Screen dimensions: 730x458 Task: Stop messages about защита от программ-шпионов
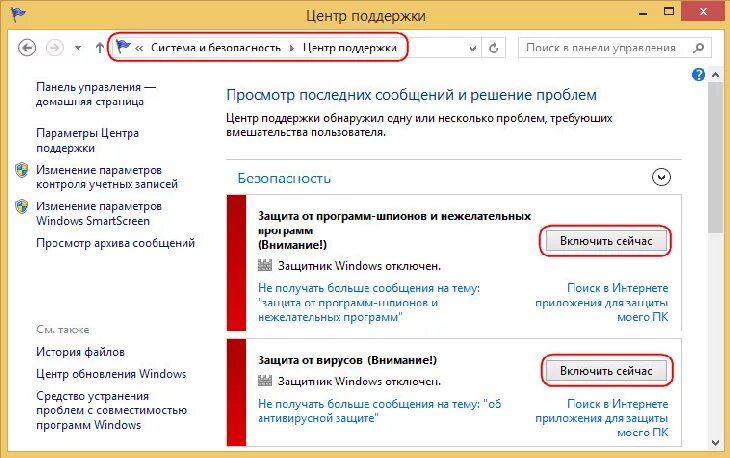coord(369,303)
